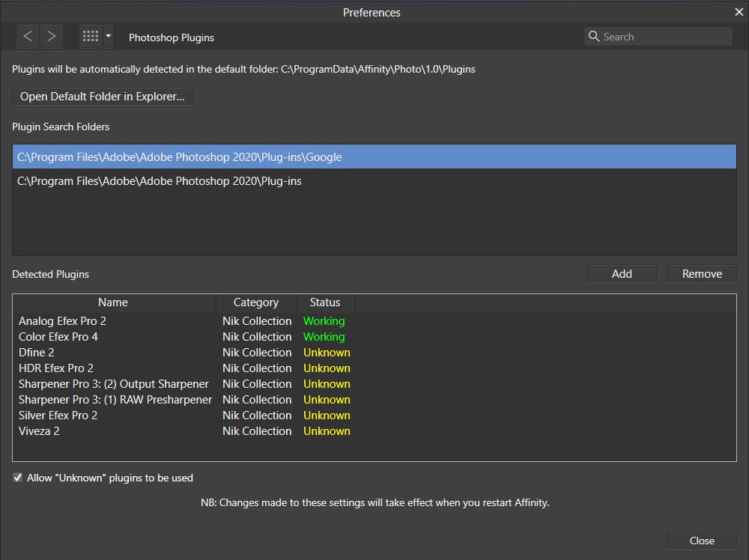Click the search magnifier icon
The height and width of the screenshot is (560, 749).
pos(594,36)
